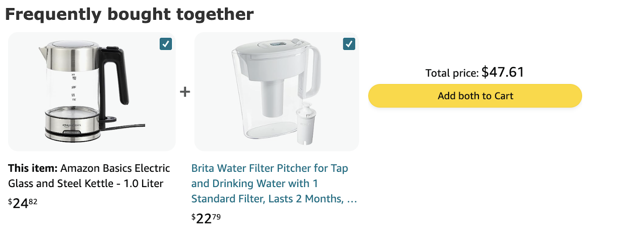Click the ellipsis ending the Brita title
This screenshot has width=644, height=239.
tap(352, 199)
